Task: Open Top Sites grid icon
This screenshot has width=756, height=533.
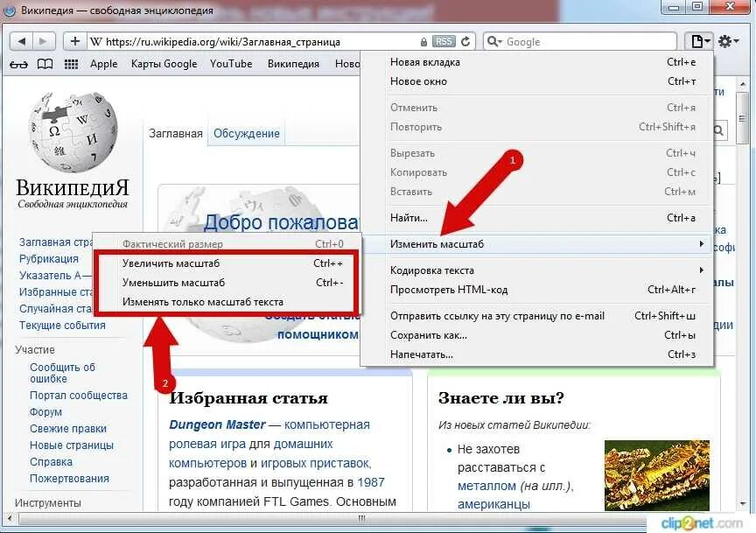Action: pyautogui.click(x=72, y=64)
